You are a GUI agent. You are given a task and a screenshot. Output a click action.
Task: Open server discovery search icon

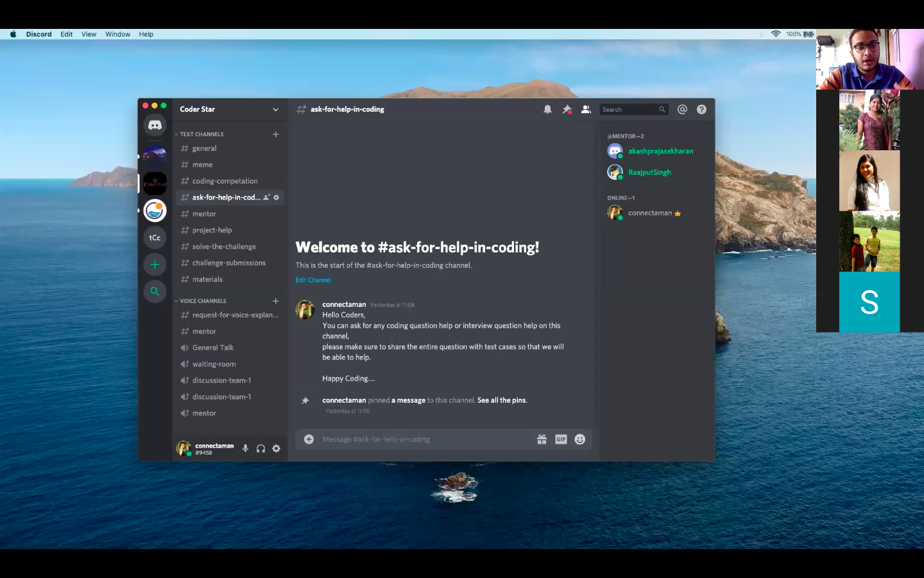tap(155, 292)
